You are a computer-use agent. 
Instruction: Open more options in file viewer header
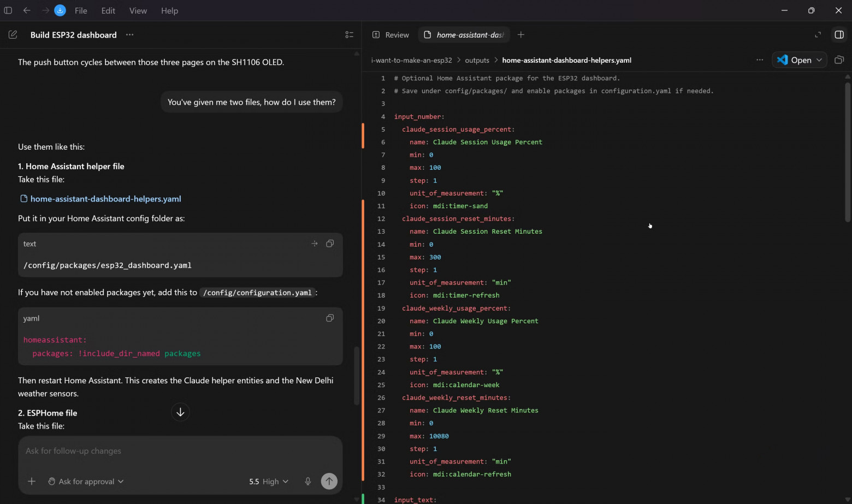tap(760, 60)
